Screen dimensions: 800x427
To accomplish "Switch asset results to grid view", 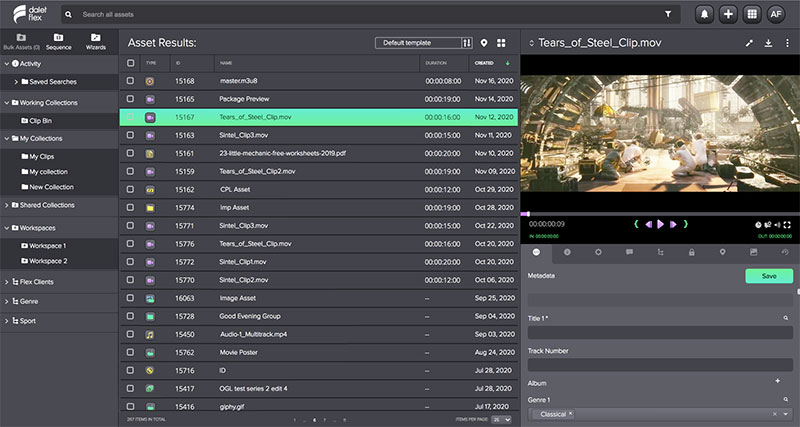I will pos(502,43).
